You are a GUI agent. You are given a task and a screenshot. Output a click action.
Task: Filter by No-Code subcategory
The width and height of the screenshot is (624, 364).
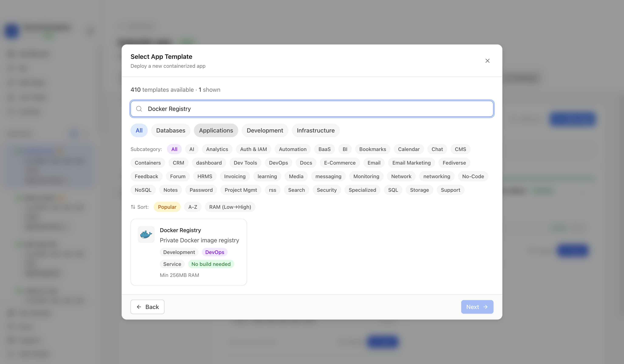473,176
